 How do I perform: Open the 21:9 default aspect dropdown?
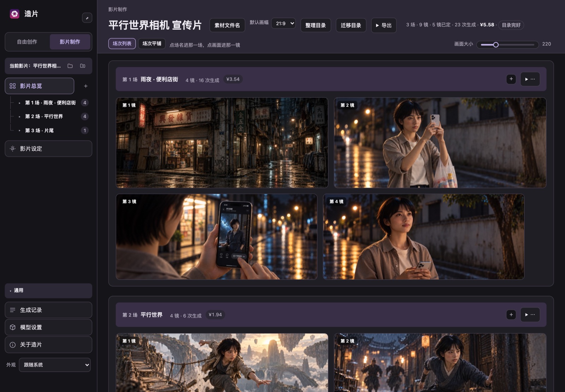[284, 24]
